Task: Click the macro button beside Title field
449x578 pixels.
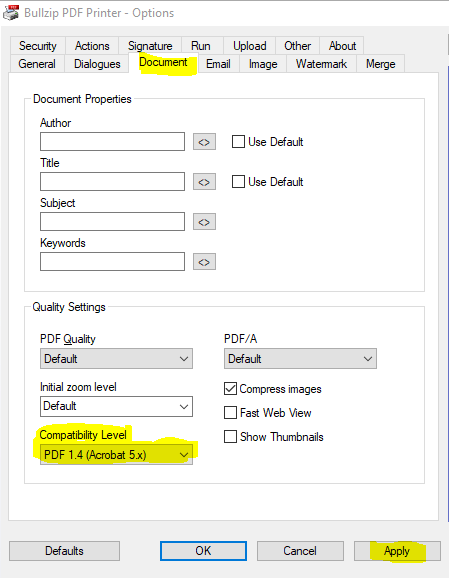Action: (x=204, y=182)
